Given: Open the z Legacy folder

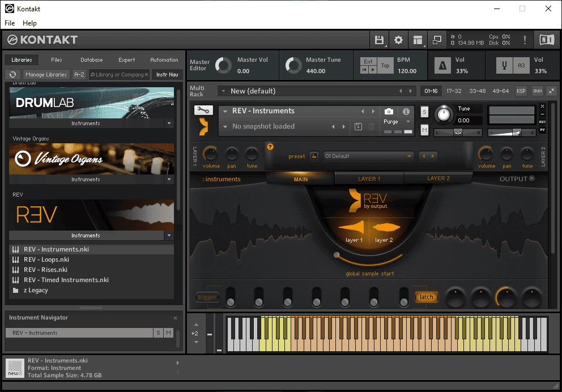Looking at the screenshot, I should coord(36,290).
